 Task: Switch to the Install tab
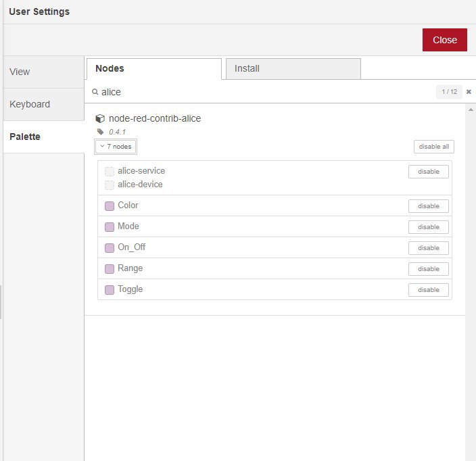tap(293, 68)
